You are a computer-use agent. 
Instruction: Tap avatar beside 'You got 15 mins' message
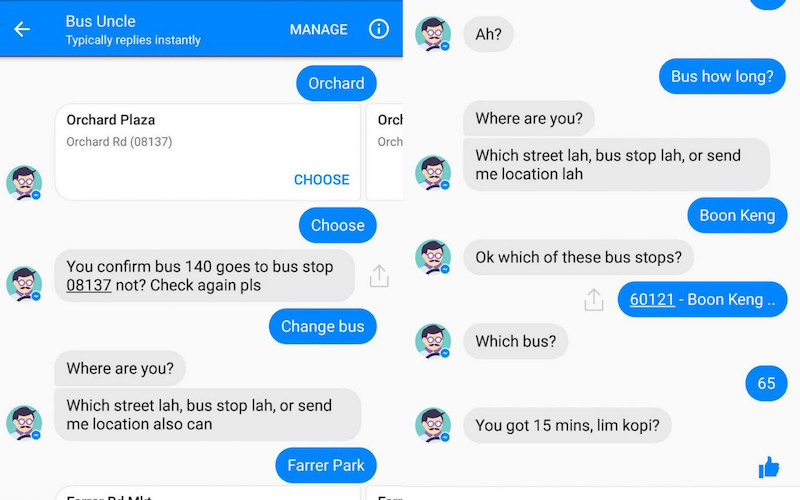432,425
